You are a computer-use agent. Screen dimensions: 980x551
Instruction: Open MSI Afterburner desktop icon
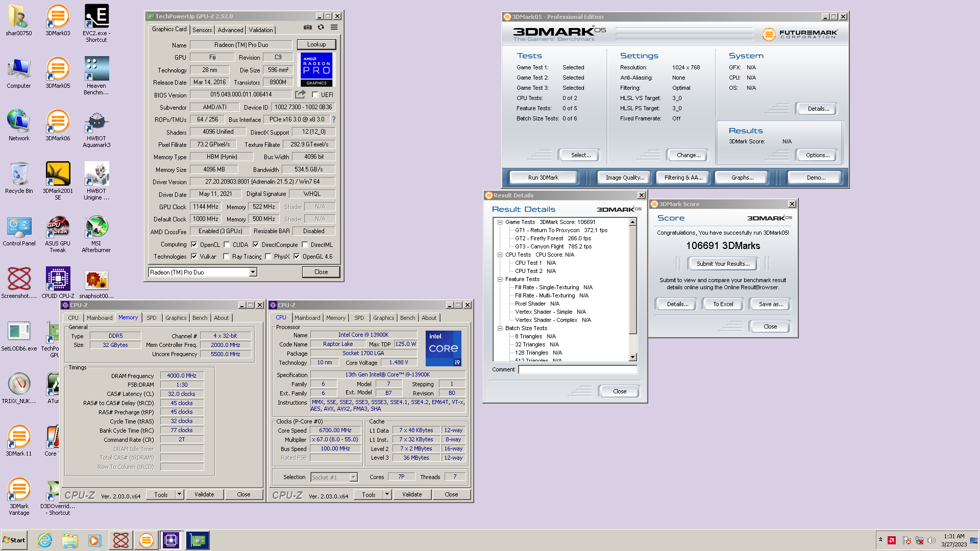pyautogui.click(x=96, y=234)
